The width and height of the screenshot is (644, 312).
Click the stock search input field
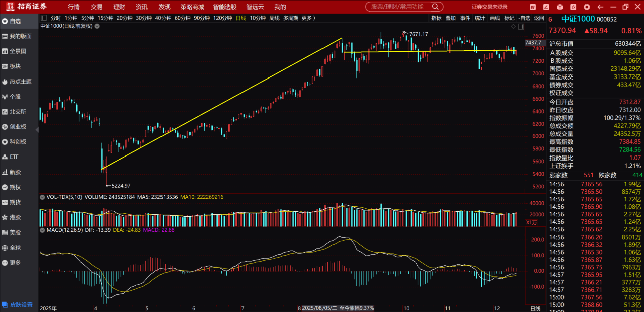pos(397,7)
